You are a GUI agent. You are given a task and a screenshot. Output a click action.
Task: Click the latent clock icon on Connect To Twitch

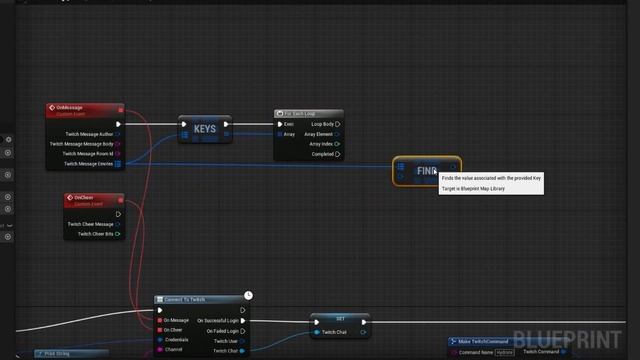click(248, 295)
